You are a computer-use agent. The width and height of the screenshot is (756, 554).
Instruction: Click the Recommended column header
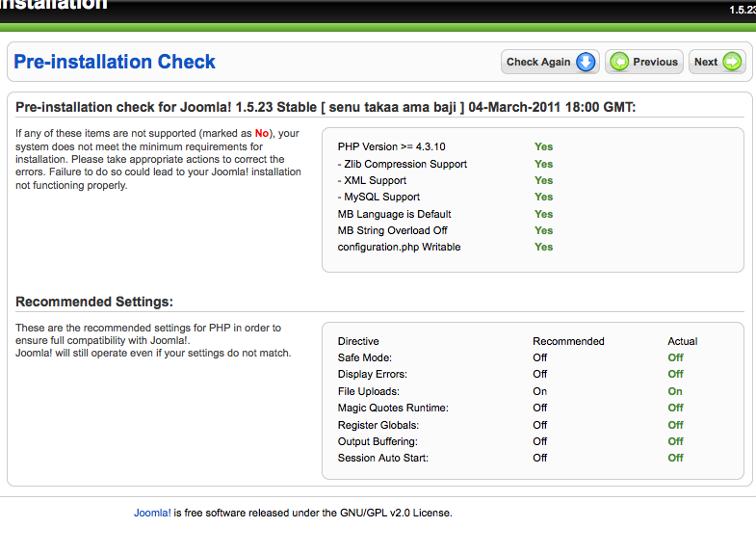point(568,341)
